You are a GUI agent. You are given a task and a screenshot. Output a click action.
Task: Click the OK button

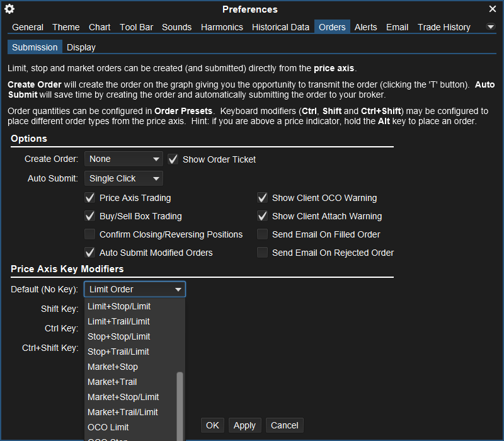tap(212, 425)
